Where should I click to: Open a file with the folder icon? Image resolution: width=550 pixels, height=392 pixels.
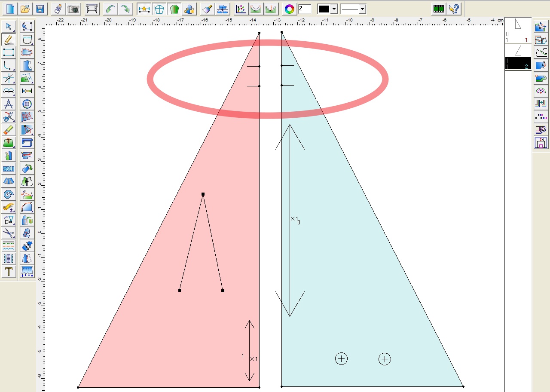25,9
